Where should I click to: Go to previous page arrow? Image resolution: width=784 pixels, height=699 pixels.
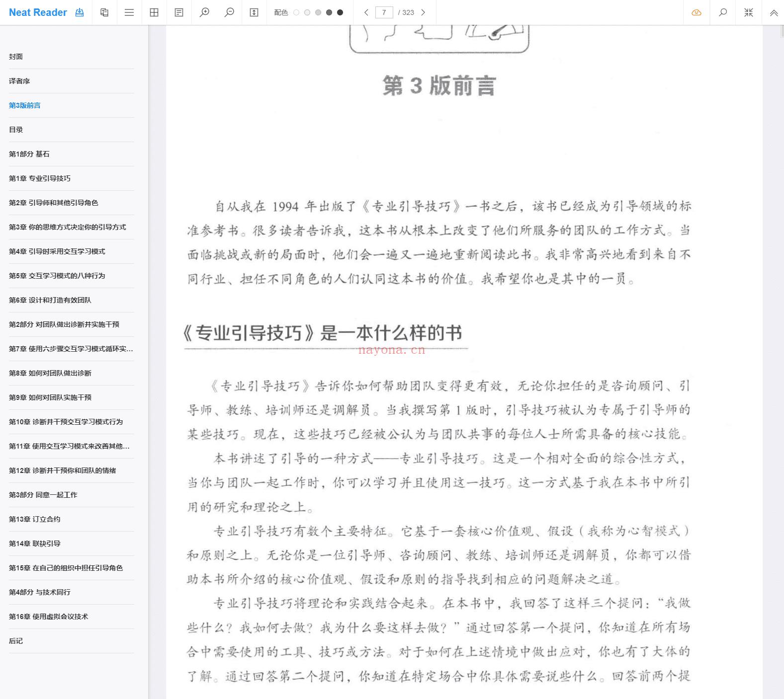(x=366, y=12)
